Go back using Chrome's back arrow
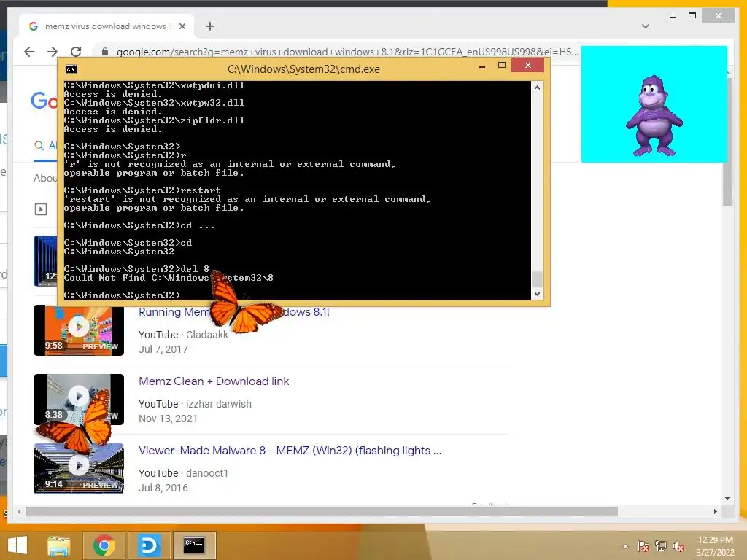 (29, 52)
